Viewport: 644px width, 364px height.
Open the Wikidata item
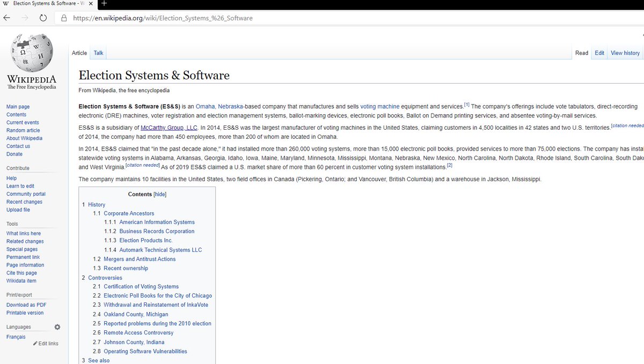coord(21,280)
